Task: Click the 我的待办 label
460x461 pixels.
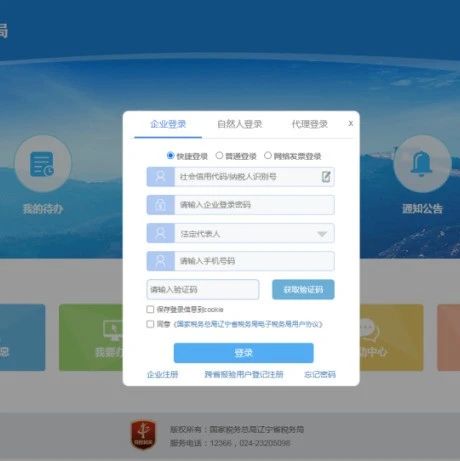Action: [43, 209]
